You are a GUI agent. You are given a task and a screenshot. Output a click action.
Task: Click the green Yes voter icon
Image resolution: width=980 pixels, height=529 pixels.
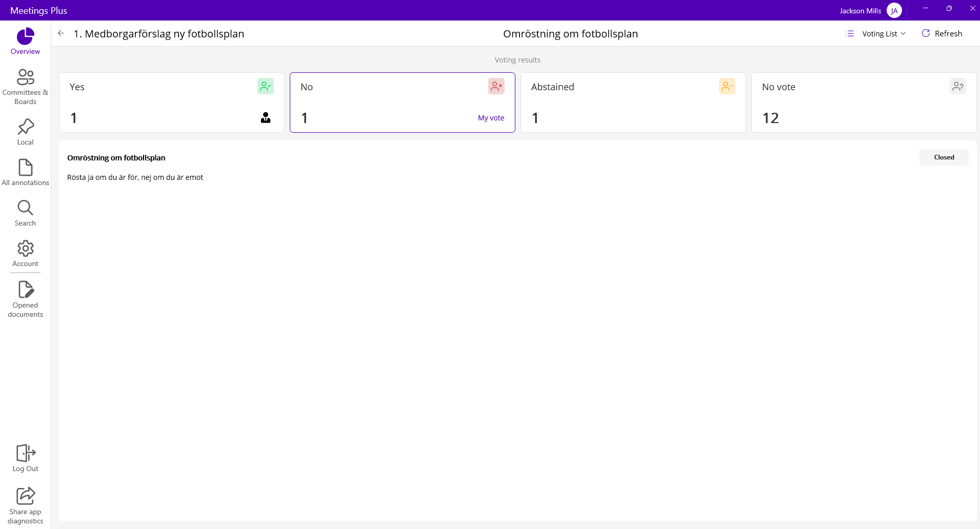266,86
